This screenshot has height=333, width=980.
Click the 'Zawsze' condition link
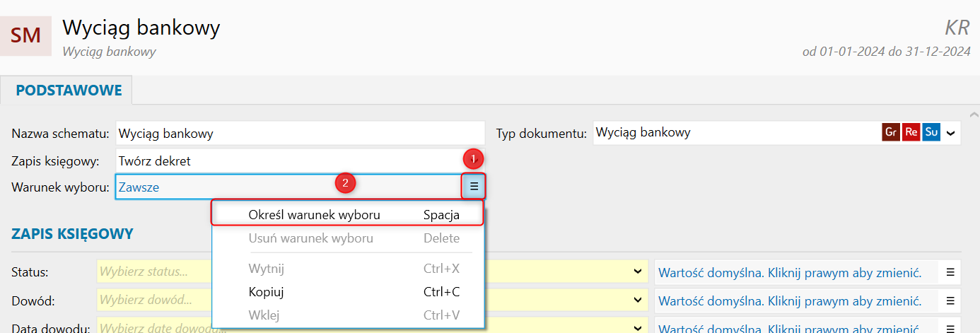tap(139, 187)
